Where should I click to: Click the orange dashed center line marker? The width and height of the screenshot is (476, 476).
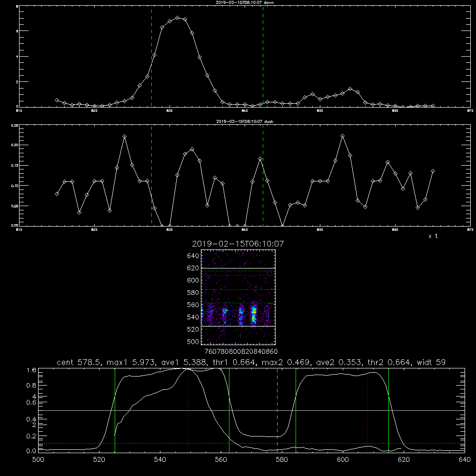point(277,410)
